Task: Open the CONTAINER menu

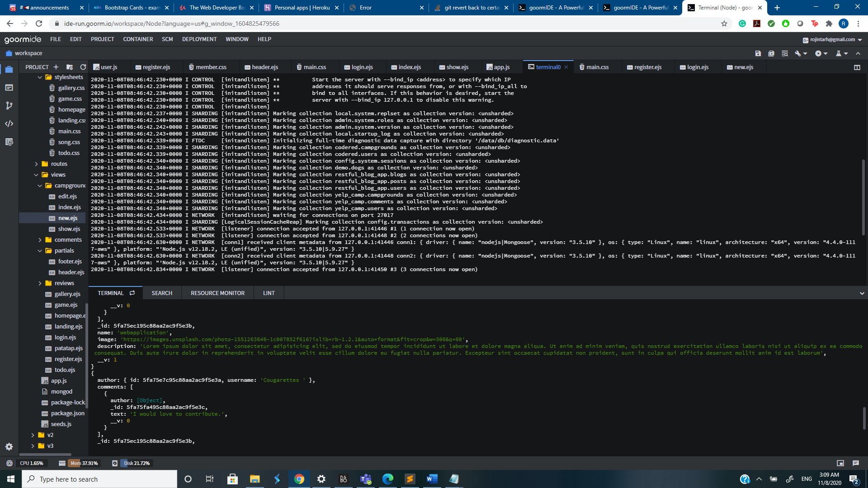Action: point(138,39)
